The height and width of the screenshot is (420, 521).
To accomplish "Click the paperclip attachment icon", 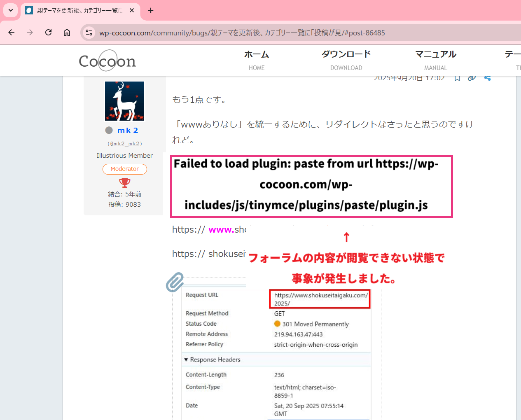I will (x=175, y=282).
